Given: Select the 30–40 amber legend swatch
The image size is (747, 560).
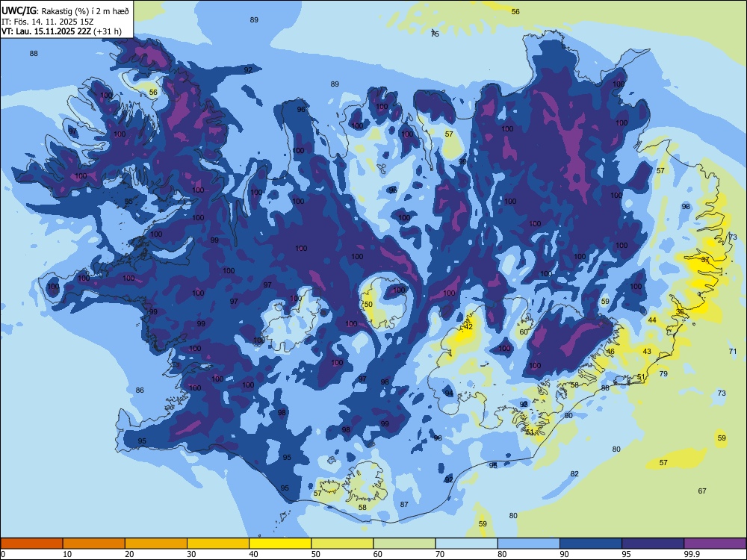Looking at the screenshot, I should pos(218,544).
